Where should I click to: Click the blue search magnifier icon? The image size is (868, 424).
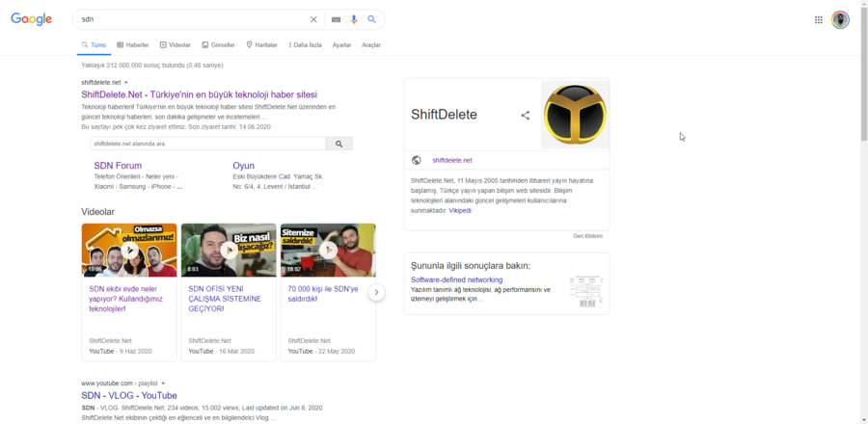coord(372,19)
